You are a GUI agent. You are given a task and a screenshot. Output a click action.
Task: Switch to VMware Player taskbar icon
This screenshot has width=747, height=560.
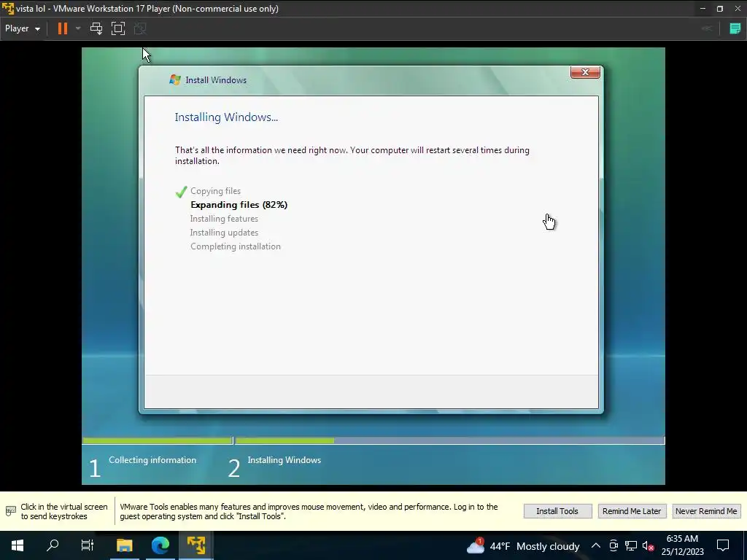point(196,545)
